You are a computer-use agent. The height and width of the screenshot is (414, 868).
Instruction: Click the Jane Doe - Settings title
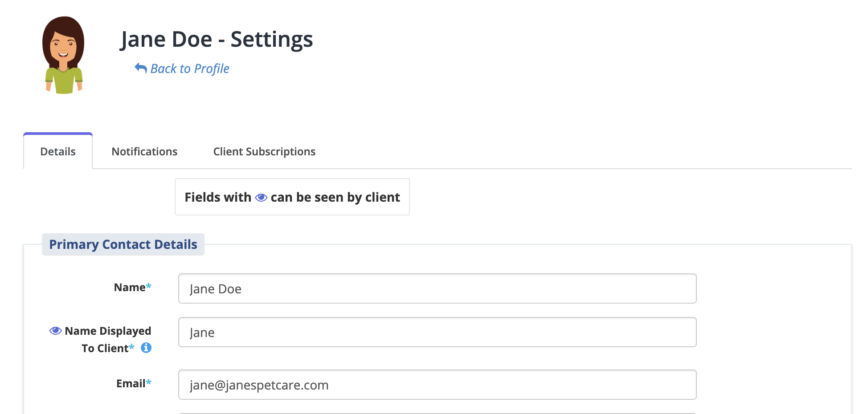tap(217, 39)
